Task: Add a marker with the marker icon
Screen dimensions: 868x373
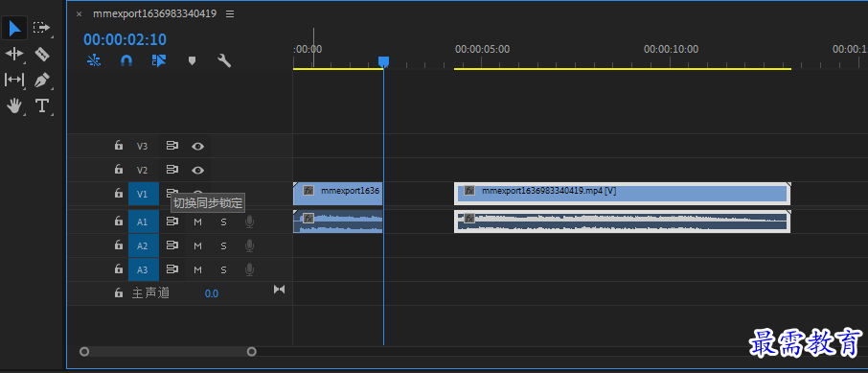Action: pyautogui.click(x=192, y=60)
